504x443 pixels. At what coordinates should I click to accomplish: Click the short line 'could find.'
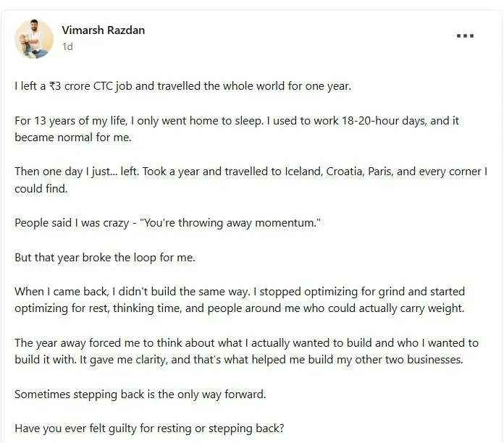(x=41, y=189)
